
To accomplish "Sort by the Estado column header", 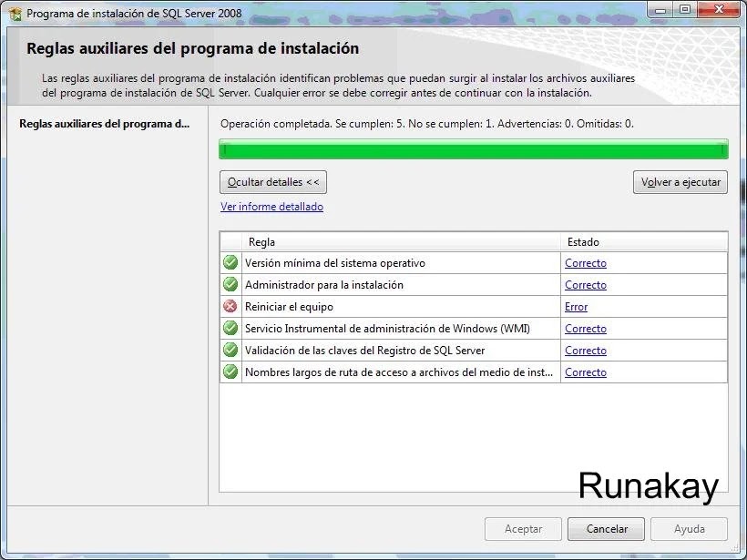I will (x=644, y=242).
